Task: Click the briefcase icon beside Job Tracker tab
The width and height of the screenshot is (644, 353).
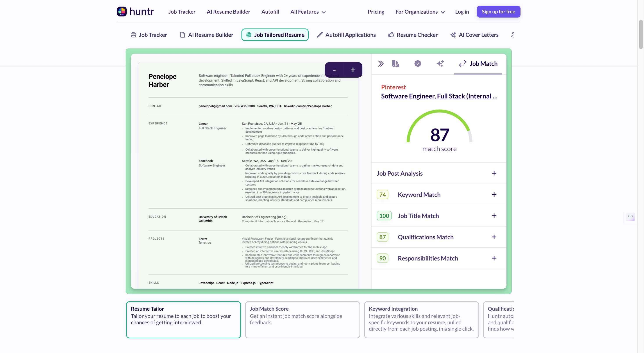Action: coord(134,35)
